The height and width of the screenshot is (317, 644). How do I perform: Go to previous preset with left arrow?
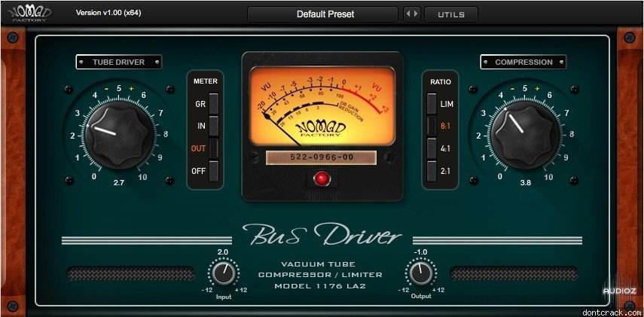pyautogui.click(x=407, y=14)
